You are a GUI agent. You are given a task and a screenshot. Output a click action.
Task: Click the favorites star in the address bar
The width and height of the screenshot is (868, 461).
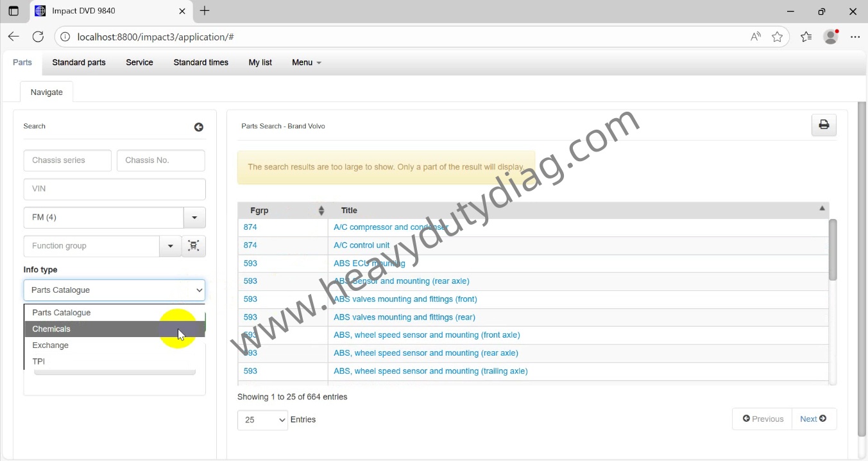click(x=778, y=37)
